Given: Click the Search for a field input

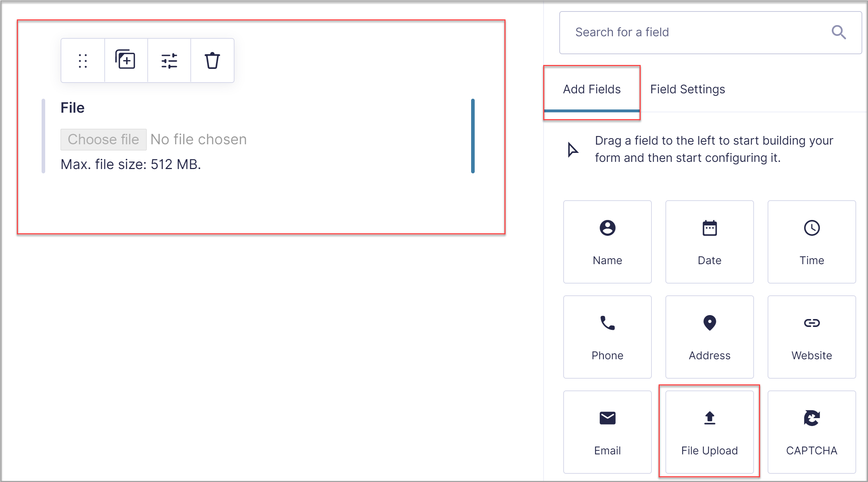Looking at the screenshot, I should pyautogui.click(x=710, y=33).
